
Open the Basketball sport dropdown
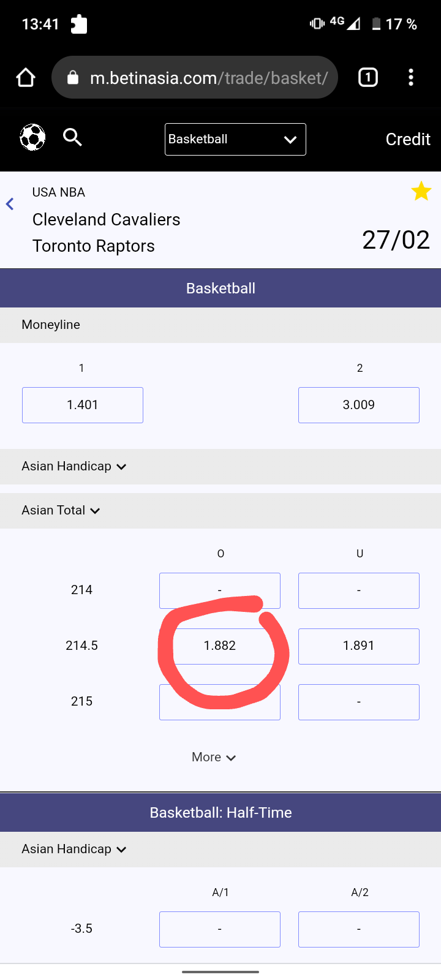[235, 140]
